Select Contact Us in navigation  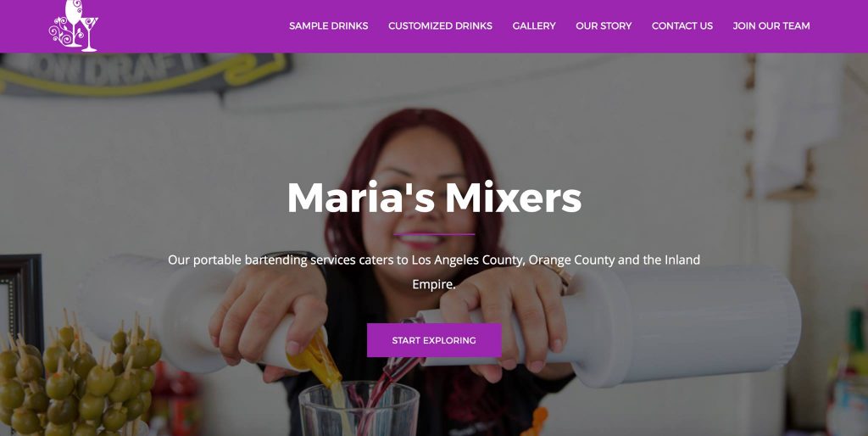(x=682, y=26)
